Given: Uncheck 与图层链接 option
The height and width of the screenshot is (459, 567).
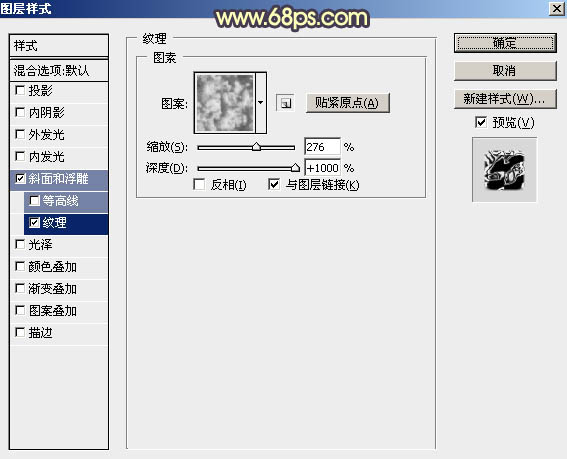Looking at the screenshot, I should 274,184.
